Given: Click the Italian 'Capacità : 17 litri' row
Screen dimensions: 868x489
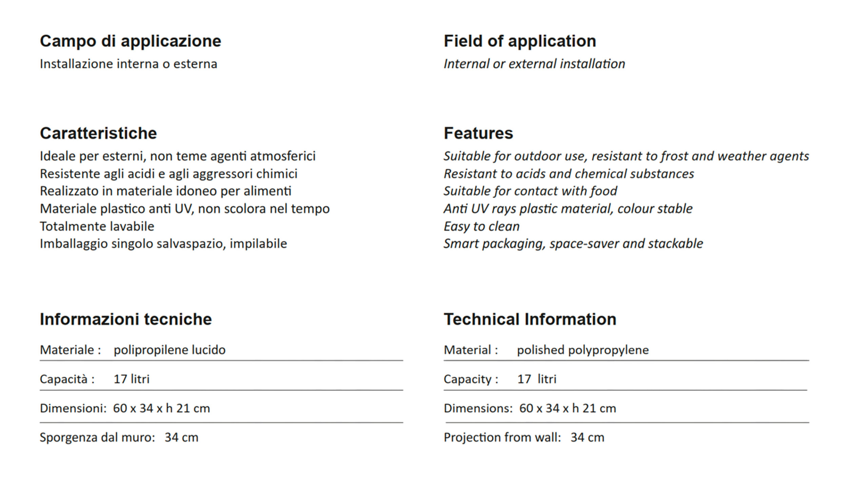Looking at the screenshot, I should point(95,379).
